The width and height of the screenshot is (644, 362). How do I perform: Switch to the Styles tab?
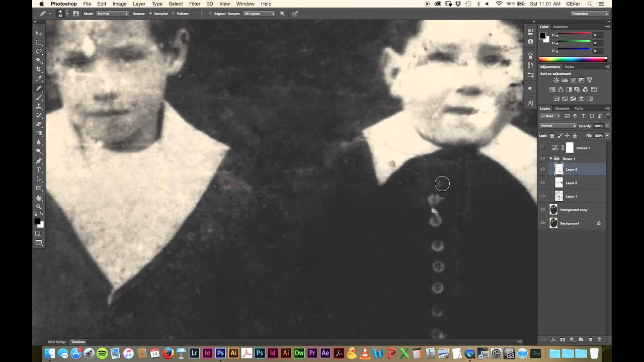pyautogui.click(x=569, y=66)
